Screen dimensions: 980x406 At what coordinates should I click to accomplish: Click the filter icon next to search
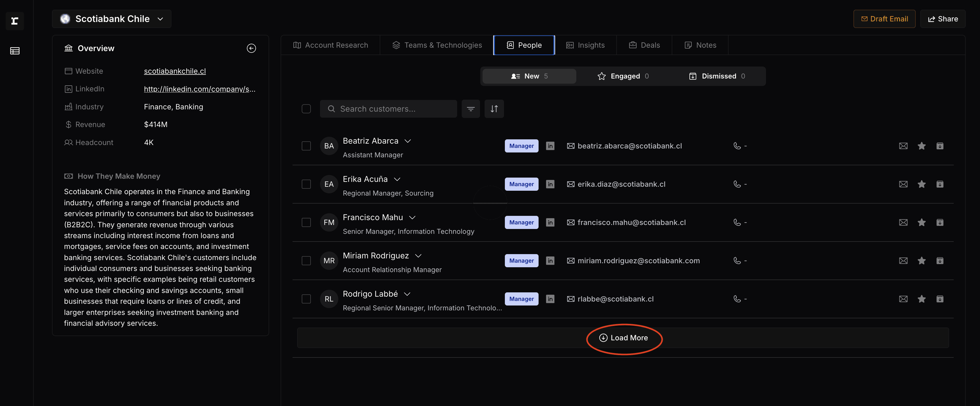coord(471,109)
